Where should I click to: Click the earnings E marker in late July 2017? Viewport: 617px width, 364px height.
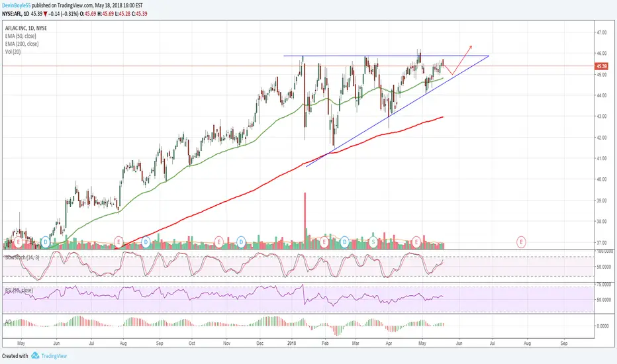point(118,242)
